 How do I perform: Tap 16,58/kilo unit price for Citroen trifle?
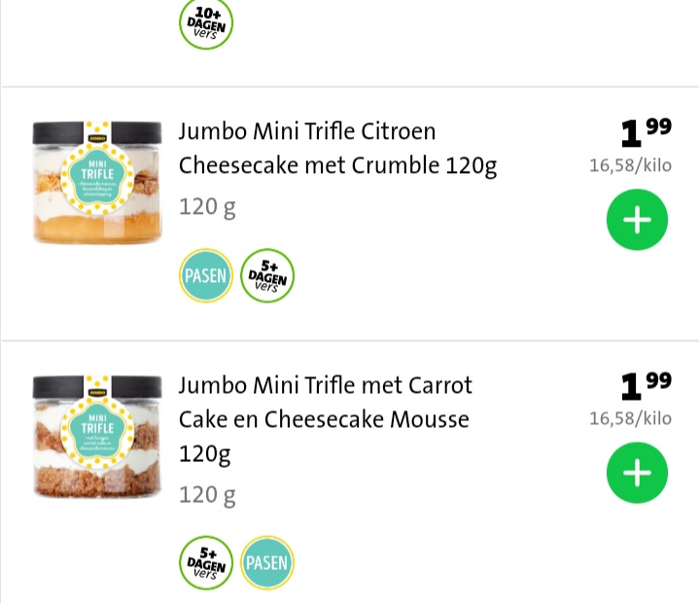pyautogui.click(x=630, y=165)
